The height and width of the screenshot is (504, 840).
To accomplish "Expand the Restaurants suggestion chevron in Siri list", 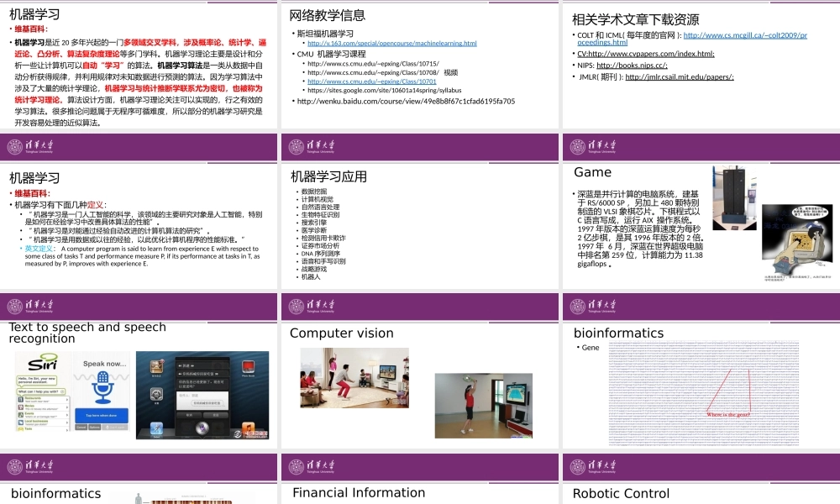I will tap(66, 398).
